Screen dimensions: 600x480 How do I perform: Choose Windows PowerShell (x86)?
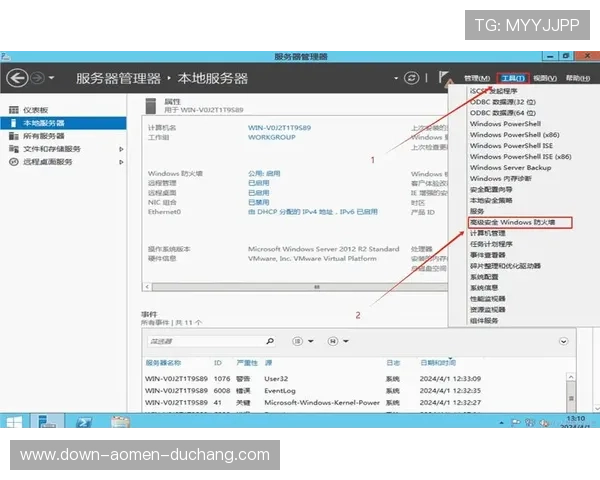pyautogui.click(x=515, y=135)
